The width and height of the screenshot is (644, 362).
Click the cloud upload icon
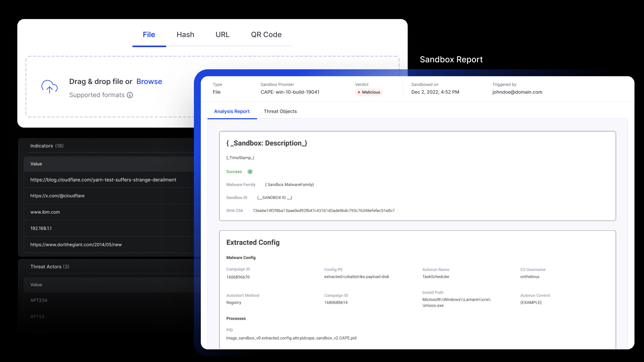[50, 87]
